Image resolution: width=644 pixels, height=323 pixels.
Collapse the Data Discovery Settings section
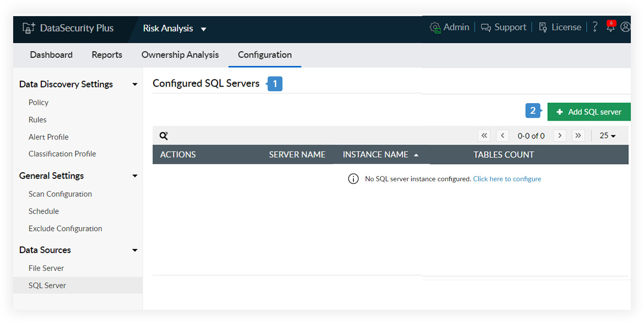coord(135,84)
